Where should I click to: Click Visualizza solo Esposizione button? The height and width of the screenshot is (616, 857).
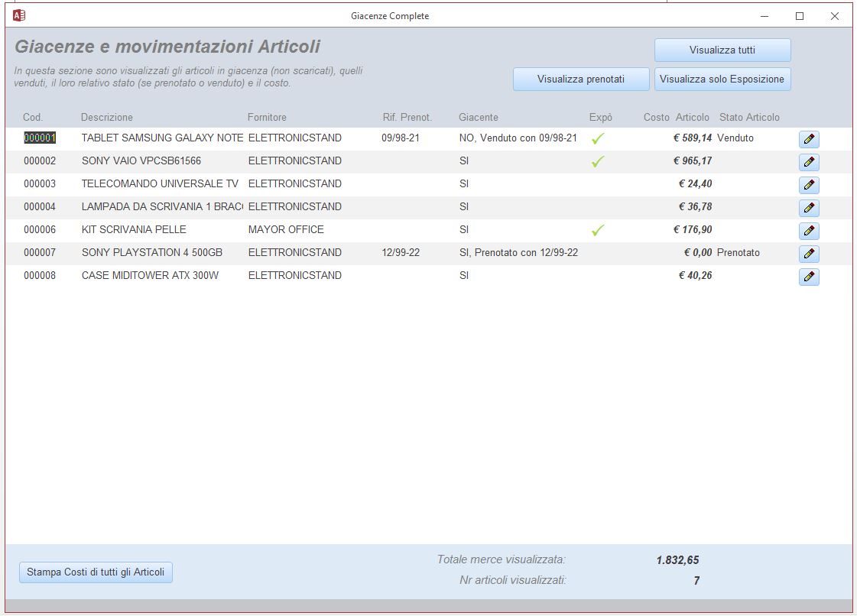[722, 79]
